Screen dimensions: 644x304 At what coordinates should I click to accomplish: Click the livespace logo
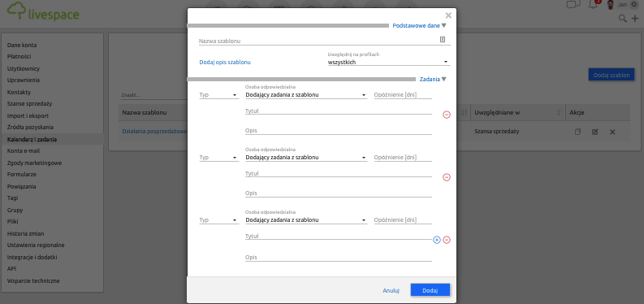pyautogui.click(x=43, y=12)
